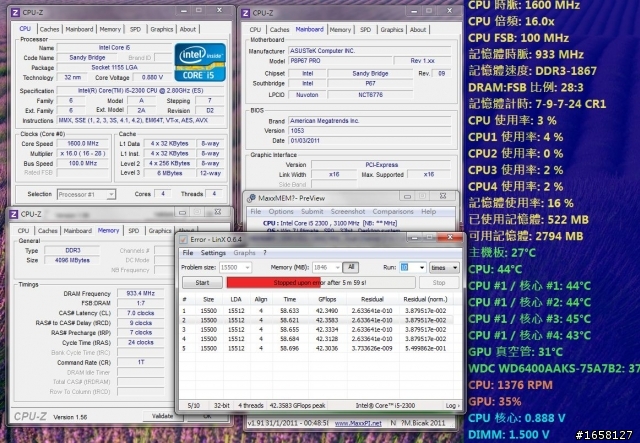Screen dimensions: 640x443
Task: Open MaxxMEM Options menu
Action: 281,211
